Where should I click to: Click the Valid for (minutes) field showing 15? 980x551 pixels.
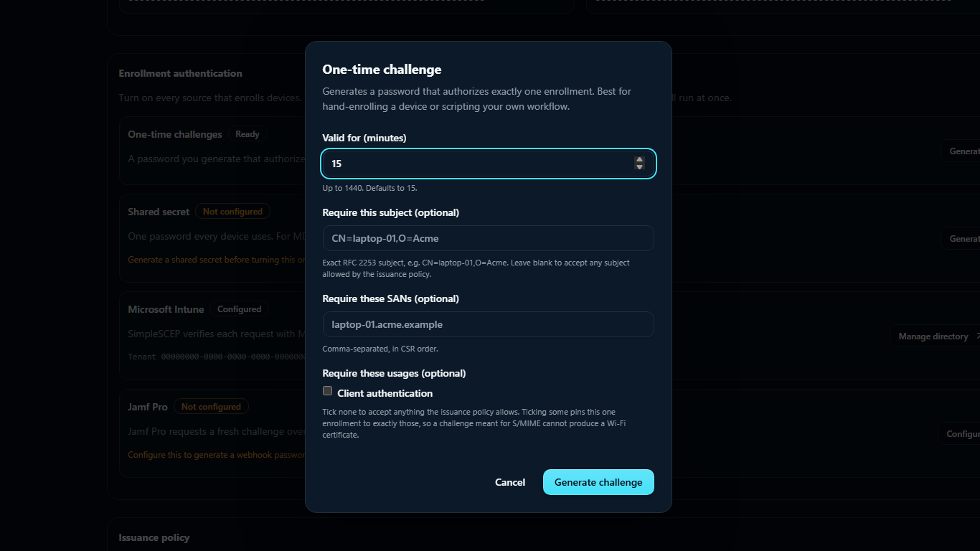(x=488, y=164)
